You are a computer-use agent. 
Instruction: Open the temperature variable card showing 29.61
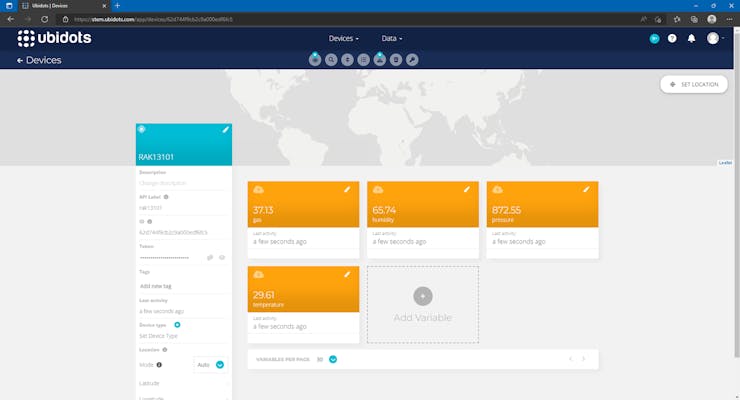[x=303, y=305]
